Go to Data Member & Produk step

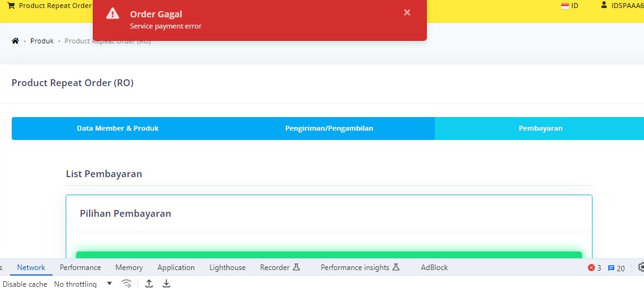(118, 128)
